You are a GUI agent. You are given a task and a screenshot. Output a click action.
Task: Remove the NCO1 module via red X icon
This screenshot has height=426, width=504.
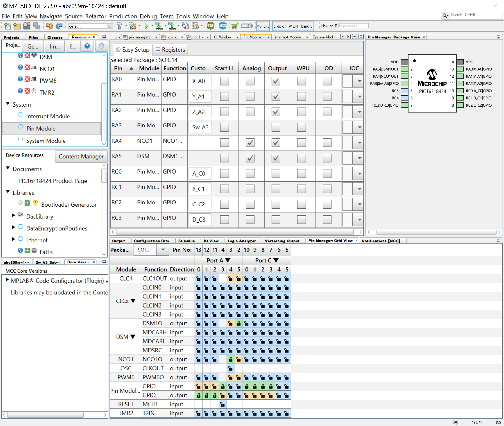pos(27,67)
